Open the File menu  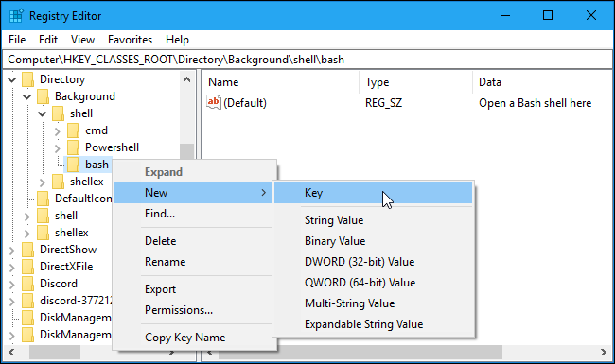pyautogui.click(x=17, y=40)
